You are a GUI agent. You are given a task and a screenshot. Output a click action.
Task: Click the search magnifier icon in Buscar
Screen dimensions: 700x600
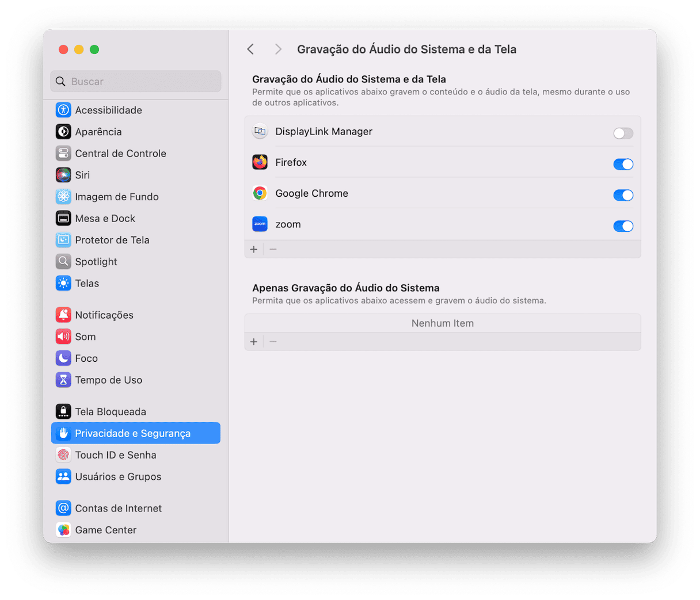[x=60, y=82]
